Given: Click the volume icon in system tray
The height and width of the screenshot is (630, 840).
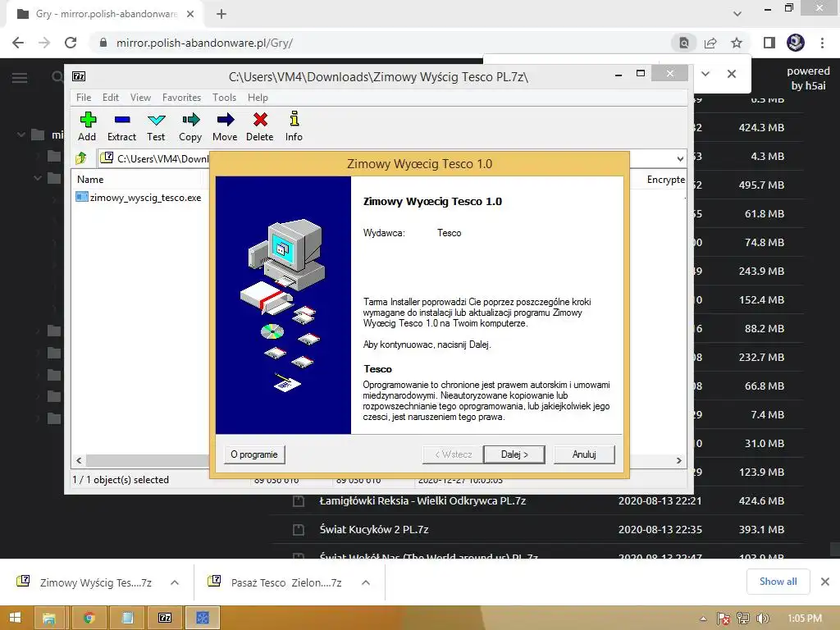Looking at the screenshot, I should coord(762,619).
